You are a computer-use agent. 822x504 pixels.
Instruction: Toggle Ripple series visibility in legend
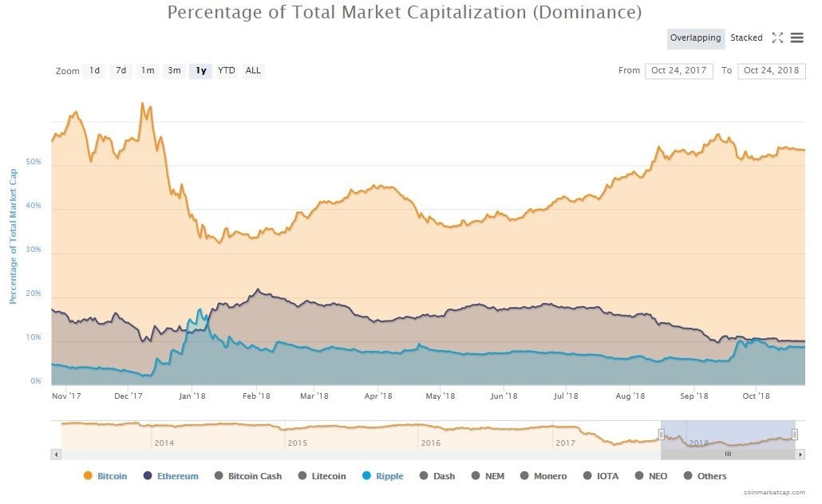click(x=383, y=476)
